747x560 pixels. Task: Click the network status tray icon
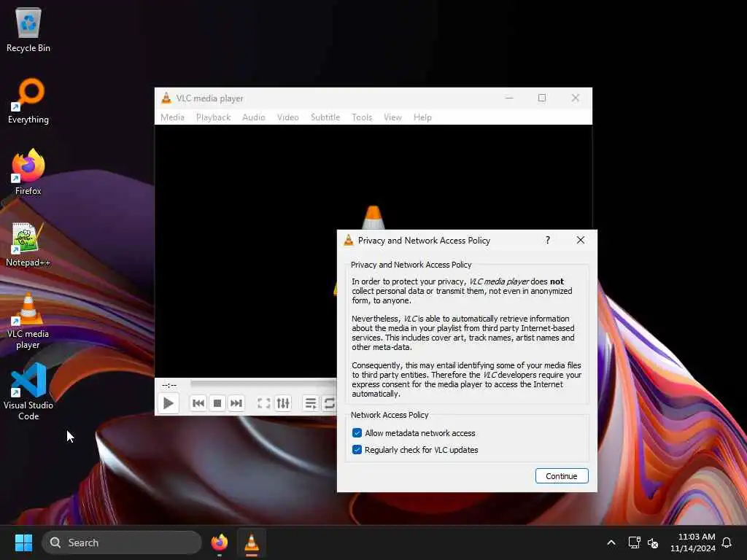pyautogui.click(x=634, y=542)
